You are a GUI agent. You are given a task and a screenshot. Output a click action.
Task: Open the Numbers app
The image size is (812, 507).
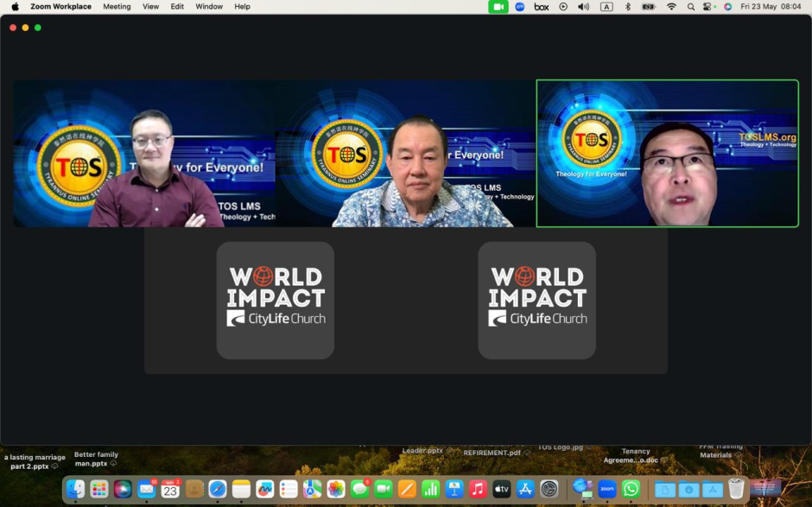430,489
